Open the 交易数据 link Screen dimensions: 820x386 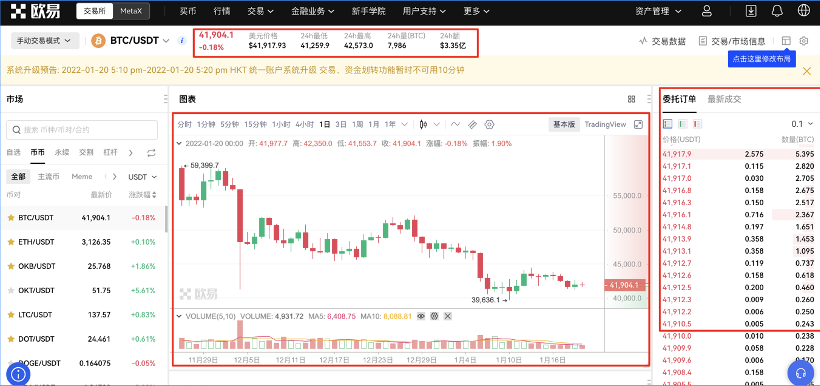pyautogui.click(x=662, y=41)
